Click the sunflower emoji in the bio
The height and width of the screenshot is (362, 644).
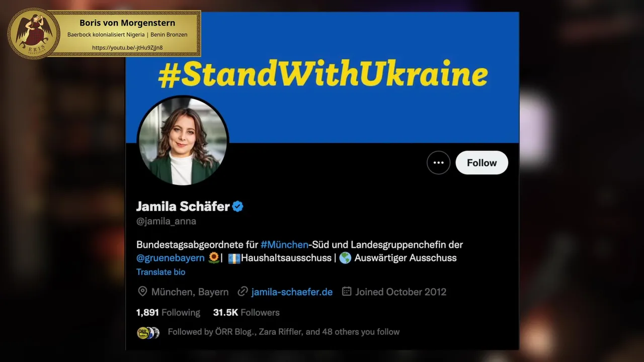214,258
